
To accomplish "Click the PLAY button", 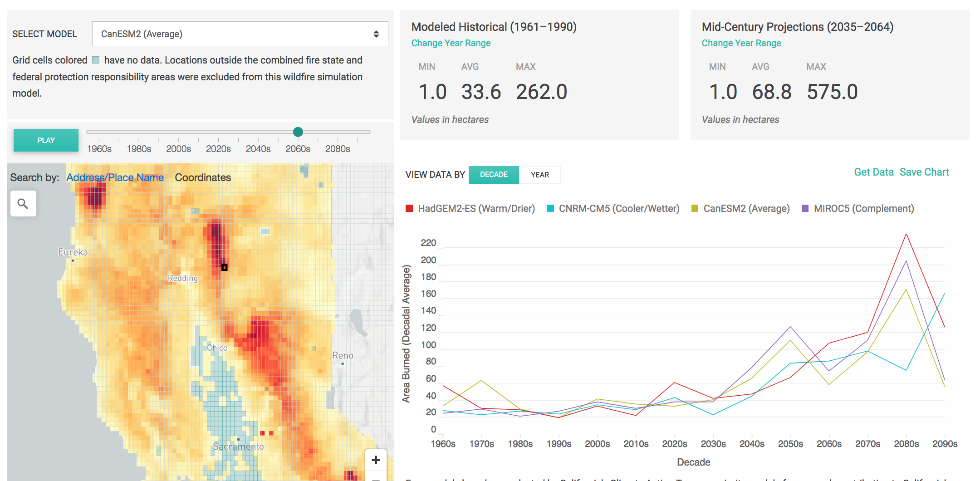I will pos(46,140).
